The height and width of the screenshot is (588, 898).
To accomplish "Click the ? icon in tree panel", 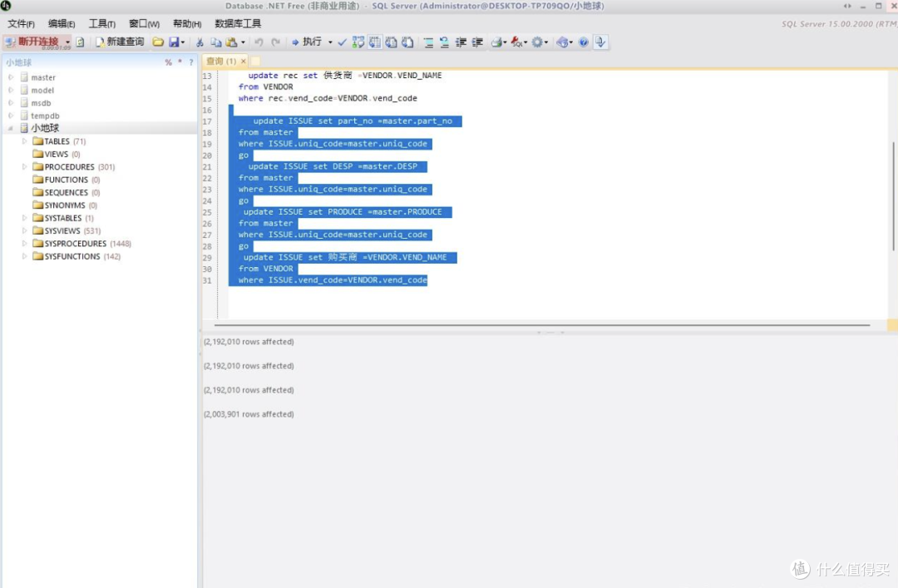I will click(x=191, y=62).
